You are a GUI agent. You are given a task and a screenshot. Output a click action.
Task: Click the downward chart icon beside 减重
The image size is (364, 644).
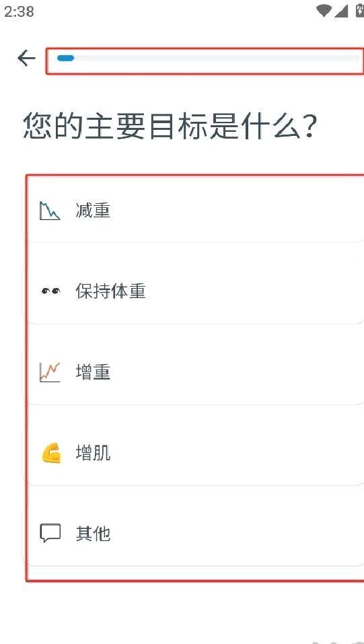click(x=50, y=211)
